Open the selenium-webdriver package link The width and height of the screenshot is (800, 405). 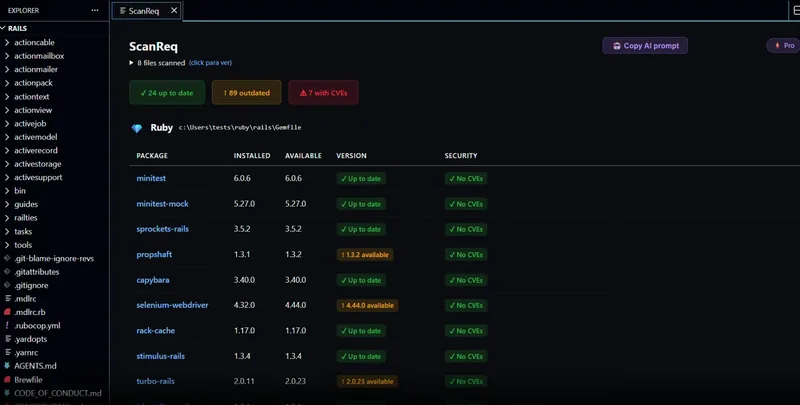click(172, 305)
